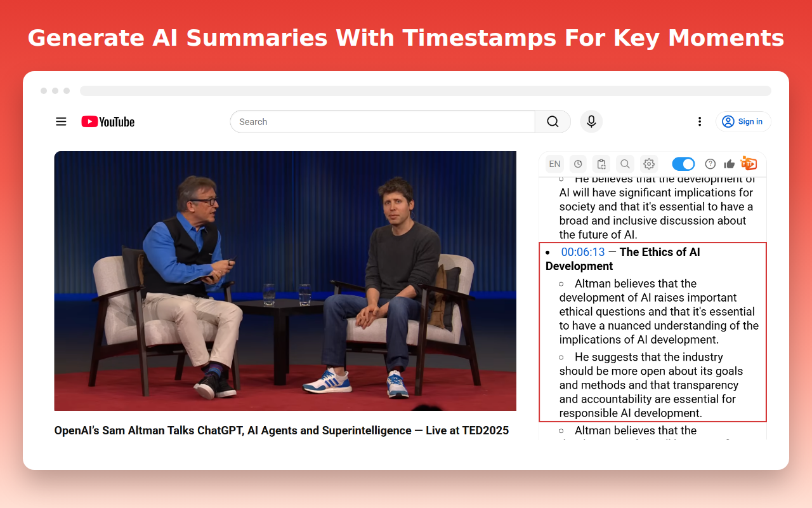Switch off the blue panel toggle

pos(683,164)
